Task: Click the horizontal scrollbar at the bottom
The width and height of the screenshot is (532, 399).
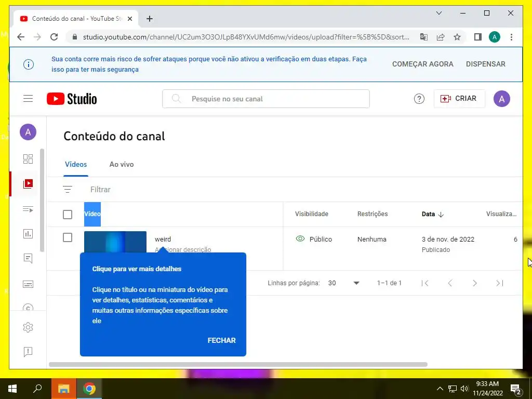Action: pyautogui.click(x=238, y=364)
